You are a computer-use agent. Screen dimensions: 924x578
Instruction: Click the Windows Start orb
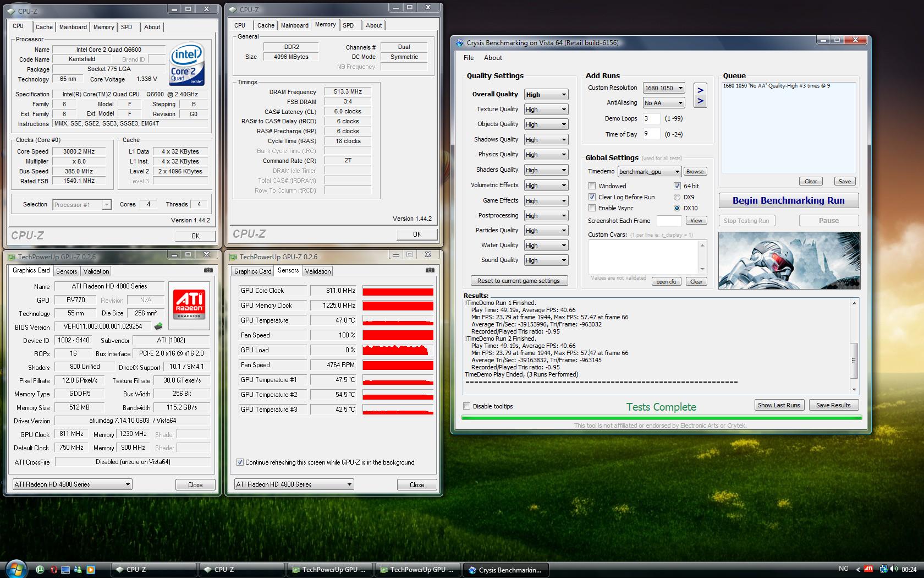(x=15, y=569)
